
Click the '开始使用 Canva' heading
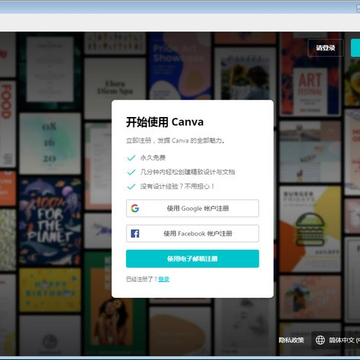point(165,122)
